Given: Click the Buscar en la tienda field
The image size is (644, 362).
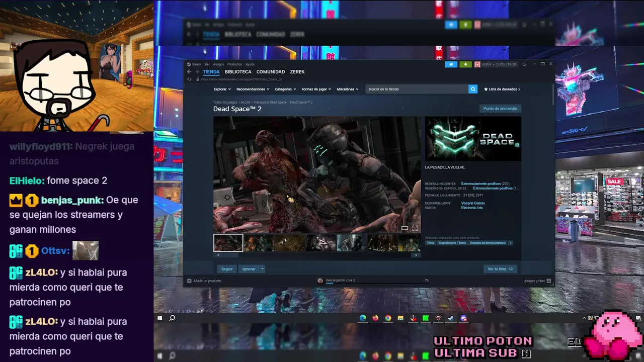Looking at the screenshot, I should (x=417, y=89).
